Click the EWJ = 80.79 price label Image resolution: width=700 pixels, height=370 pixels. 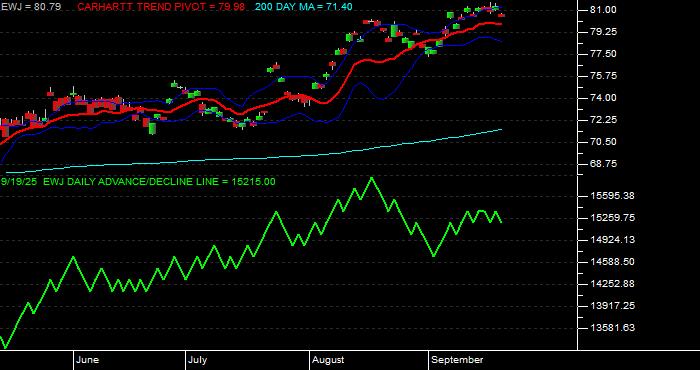pos(31,7)
